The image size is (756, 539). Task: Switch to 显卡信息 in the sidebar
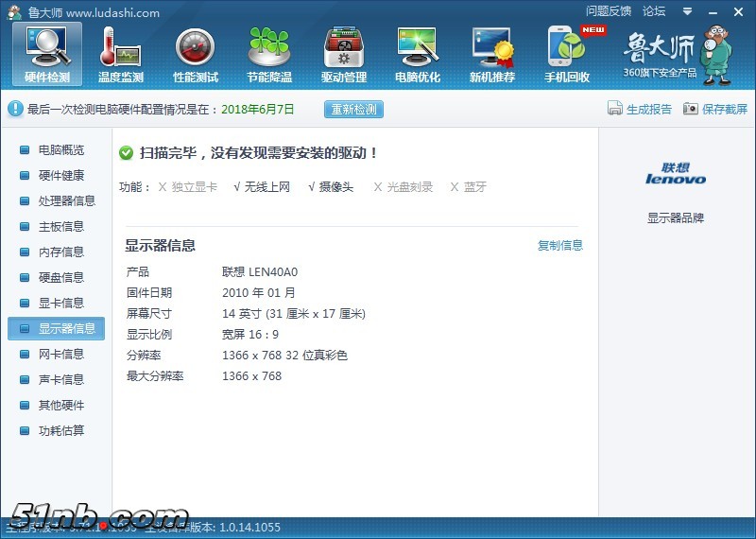(60, 304)
